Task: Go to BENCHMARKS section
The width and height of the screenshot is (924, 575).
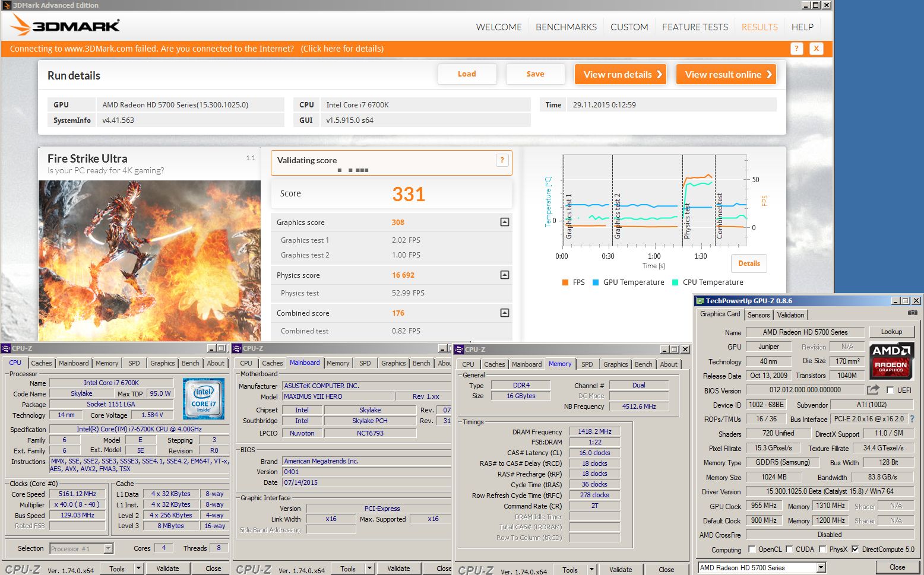Action: (566, 27)
